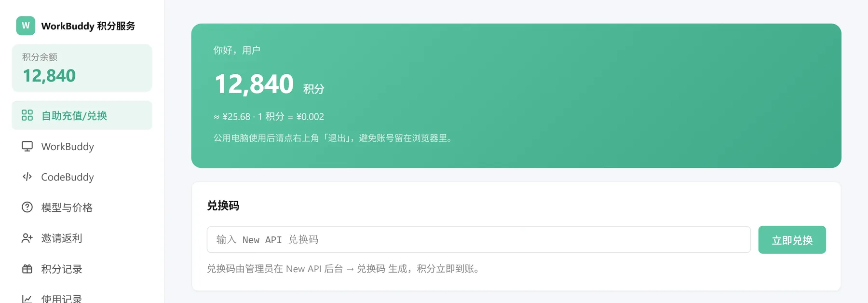Click the question mark icon beside 模型与价格
The height and width of the screenshot is (303, 868).
click(x=27, y=207)
